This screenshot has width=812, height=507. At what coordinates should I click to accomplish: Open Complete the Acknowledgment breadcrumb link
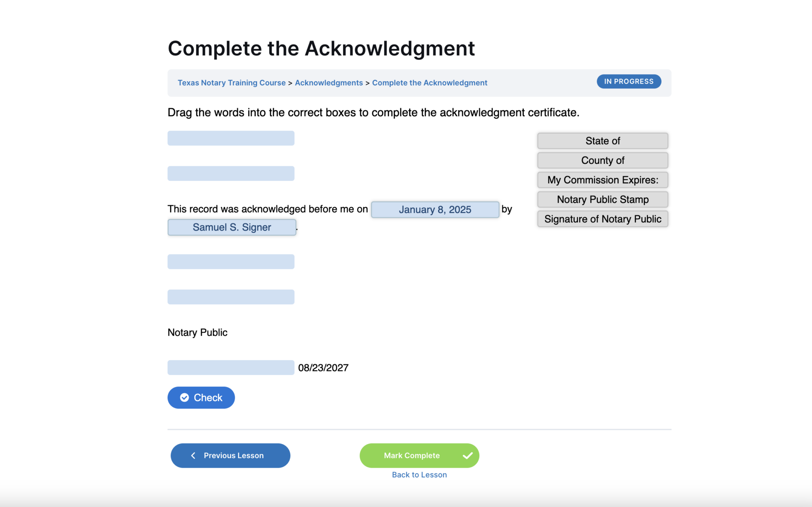(429, 83)
